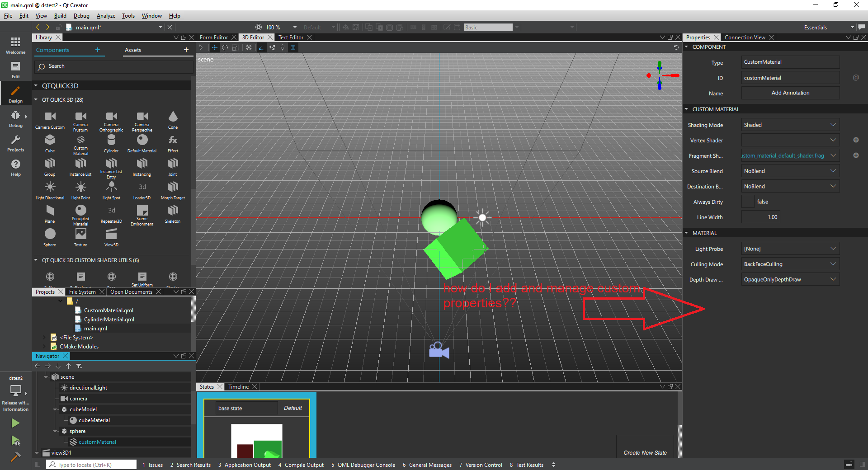Select the Texture component icon
This screenshot has height=470, width=868.
click(x=80, y=237)
